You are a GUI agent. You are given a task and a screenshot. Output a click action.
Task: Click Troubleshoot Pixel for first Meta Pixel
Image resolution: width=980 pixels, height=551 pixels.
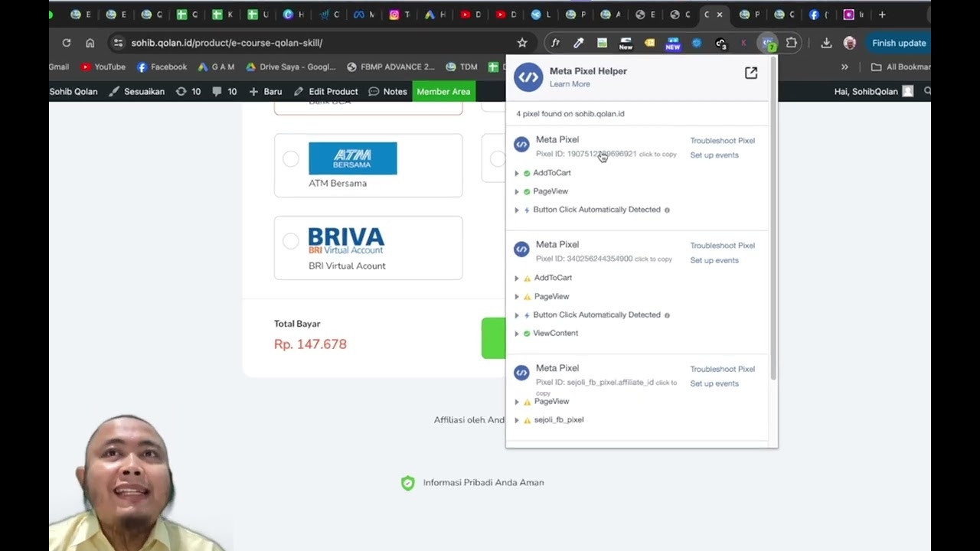pos(723,141)
